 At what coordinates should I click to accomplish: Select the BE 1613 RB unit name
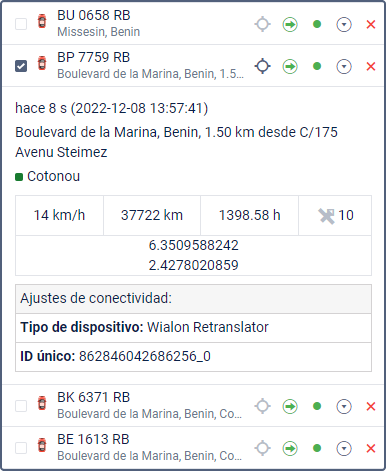point(93,439)
